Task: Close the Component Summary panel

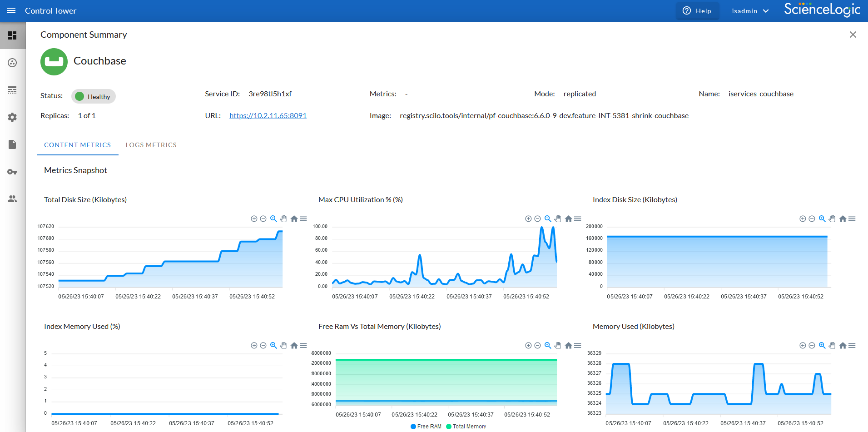Action: [x=853, y=35]
